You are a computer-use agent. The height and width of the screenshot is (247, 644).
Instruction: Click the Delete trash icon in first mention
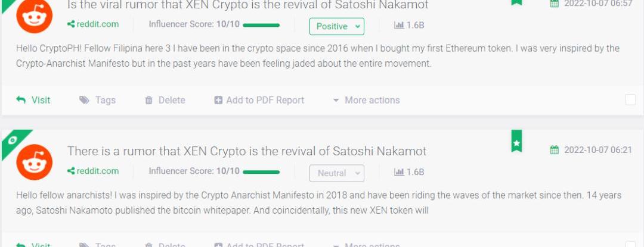click(148, 100)
